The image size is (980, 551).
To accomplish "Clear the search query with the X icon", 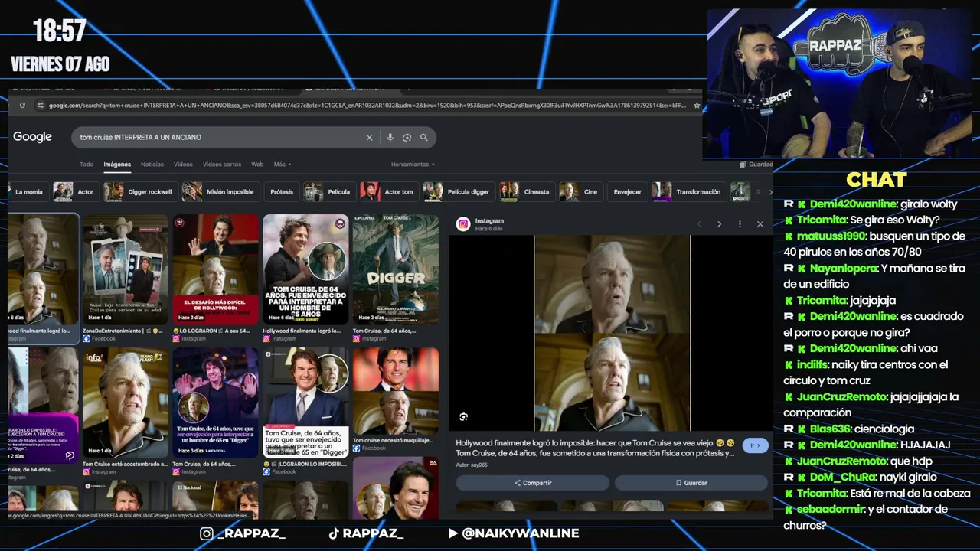I will [369, 138].
